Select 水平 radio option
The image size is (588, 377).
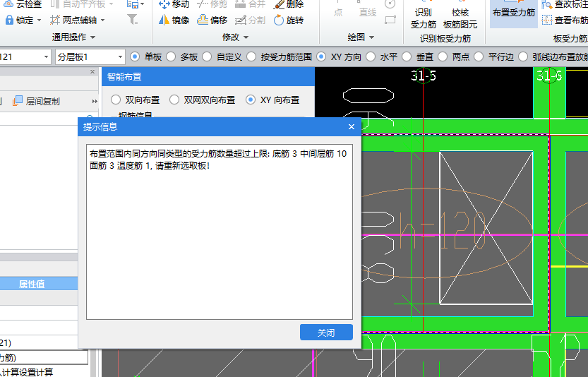(371, 56)
